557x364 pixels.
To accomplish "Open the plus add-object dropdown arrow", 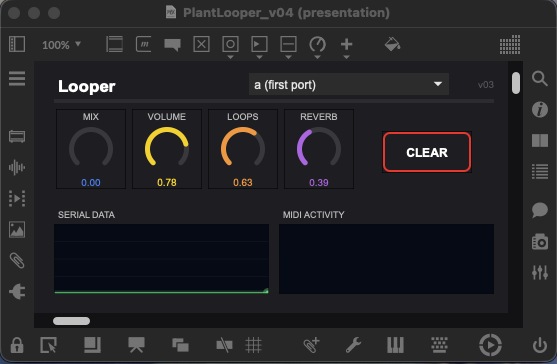I will [x=346, y=57].
